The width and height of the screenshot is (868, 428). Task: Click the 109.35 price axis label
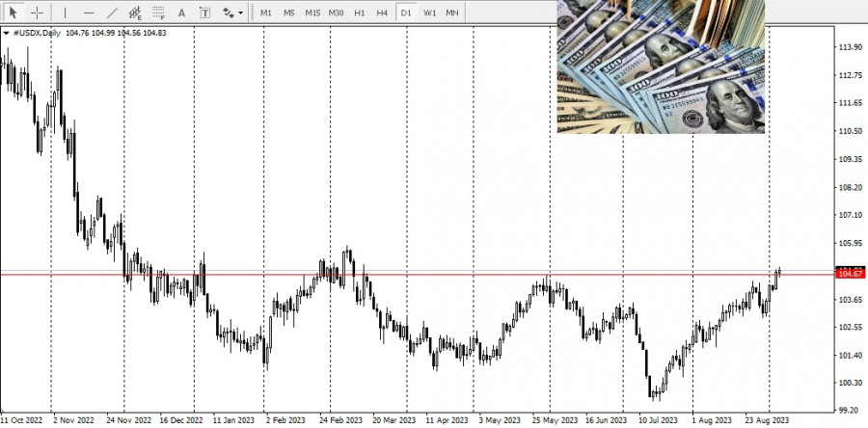coord(851,159)
